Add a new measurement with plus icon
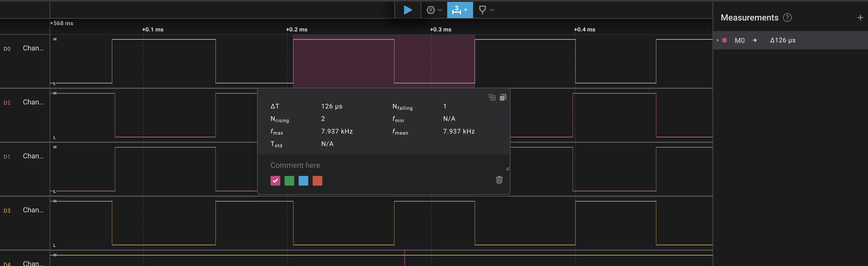This screenshot has height=266, width=868. [x=860, y=18]
